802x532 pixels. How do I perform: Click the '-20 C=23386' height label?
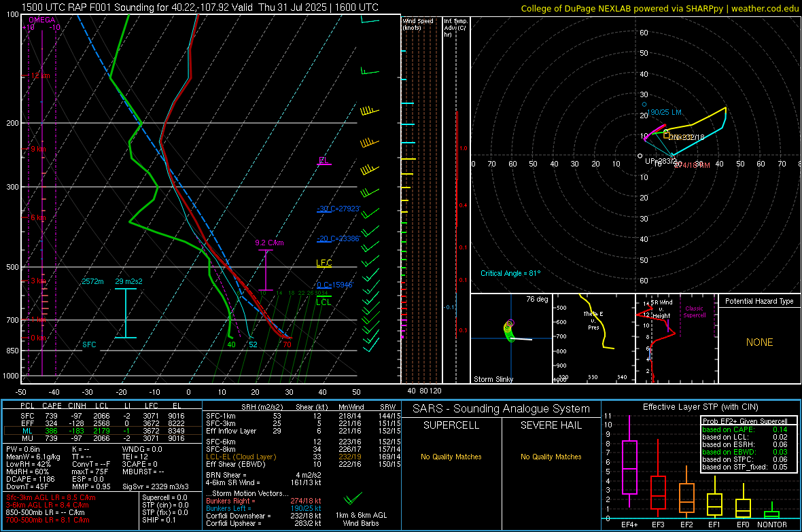point(338,238)
